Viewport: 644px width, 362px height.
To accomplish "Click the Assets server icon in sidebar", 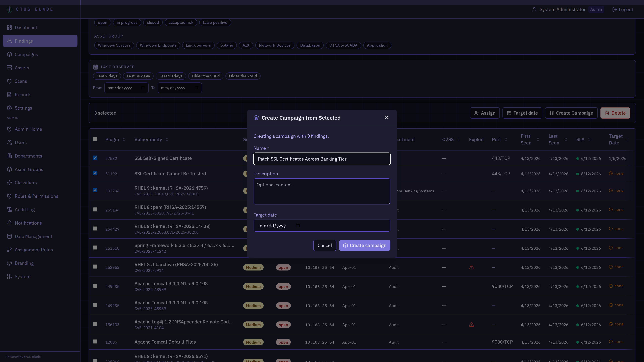I will (9, 68).
